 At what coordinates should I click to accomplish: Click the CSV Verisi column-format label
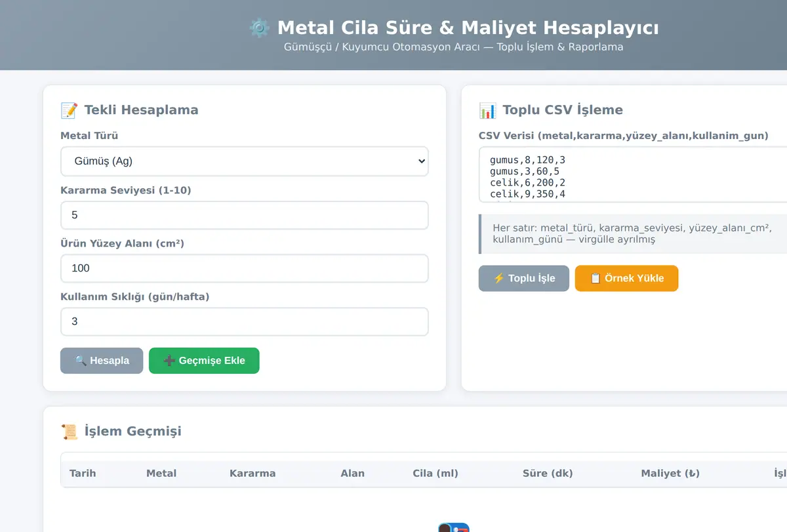pyautogui.click(x=624, y=136)
